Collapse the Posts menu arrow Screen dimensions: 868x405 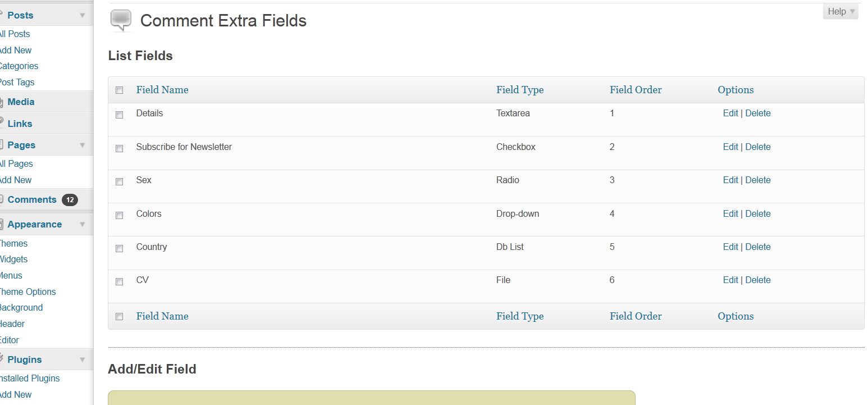click(x=83, y=15)
